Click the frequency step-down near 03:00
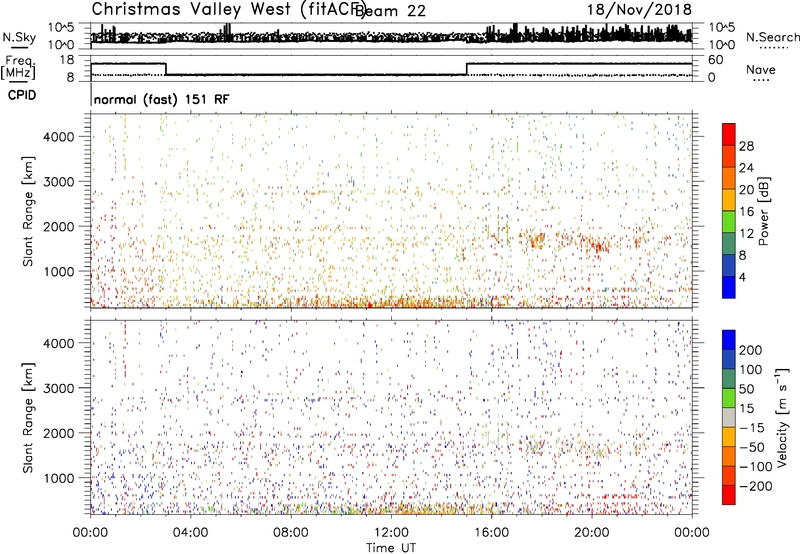This screenshot has width=800, height=554. click(166, 69)
